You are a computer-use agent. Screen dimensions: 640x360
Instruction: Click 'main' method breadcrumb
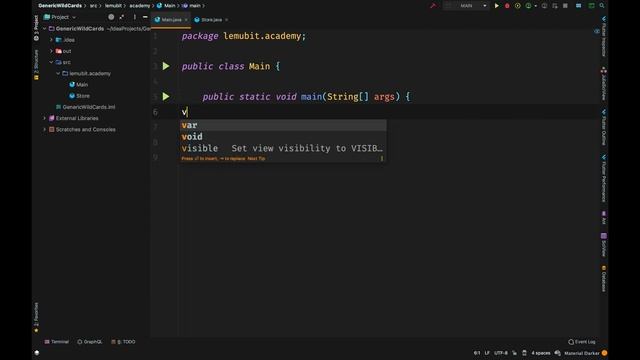click(x=192, y=6)
